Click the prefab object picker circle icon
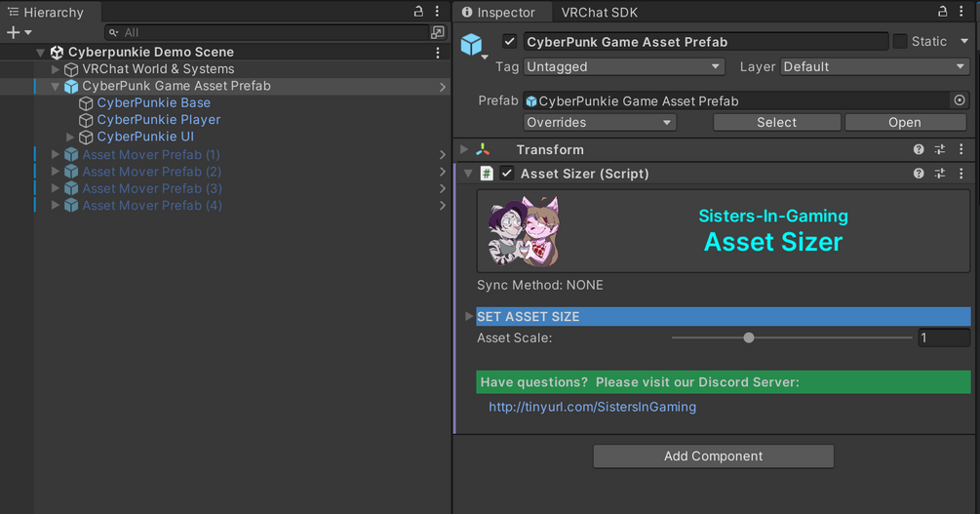 [960, 100]
